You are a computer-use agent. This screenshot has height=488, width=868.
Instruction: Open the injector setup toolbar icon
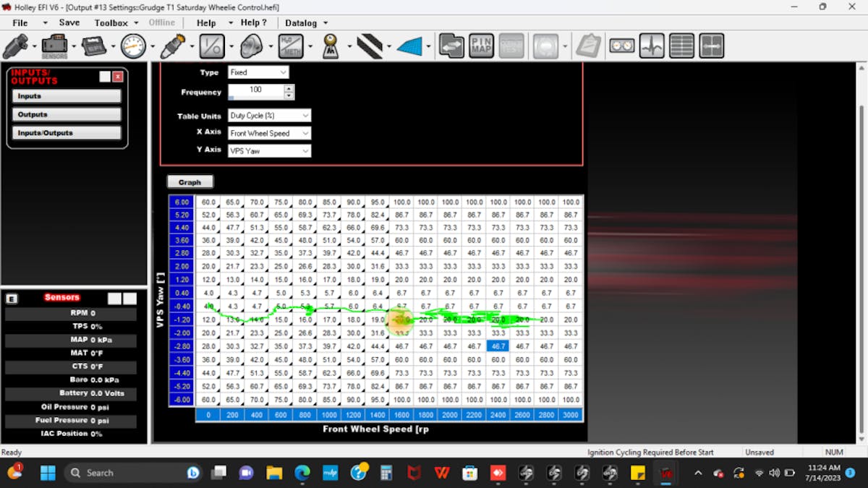[x=172, y=46]
